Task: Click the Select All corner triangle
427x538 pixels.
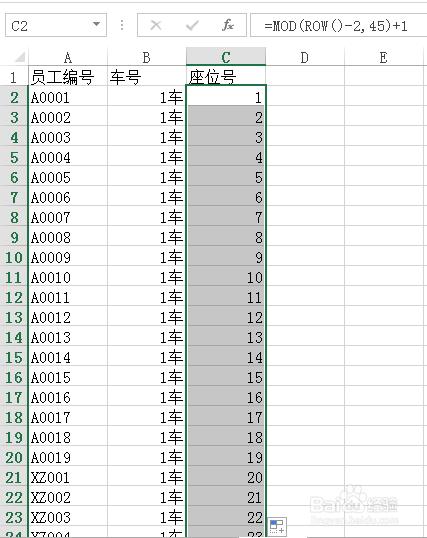Action: (20, 57)
